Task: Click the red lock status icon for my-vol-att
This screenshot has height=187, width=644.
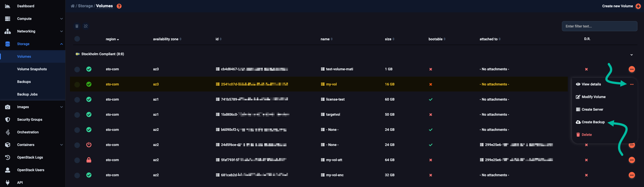Action: coord(89,160)
